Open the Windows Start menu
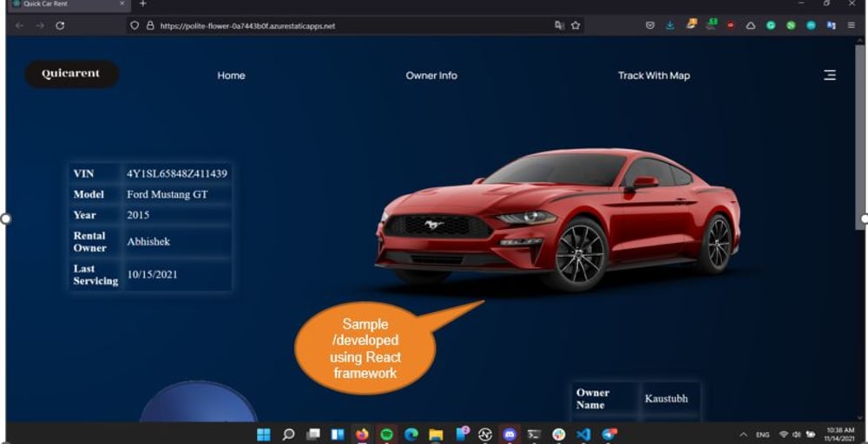 264,434
